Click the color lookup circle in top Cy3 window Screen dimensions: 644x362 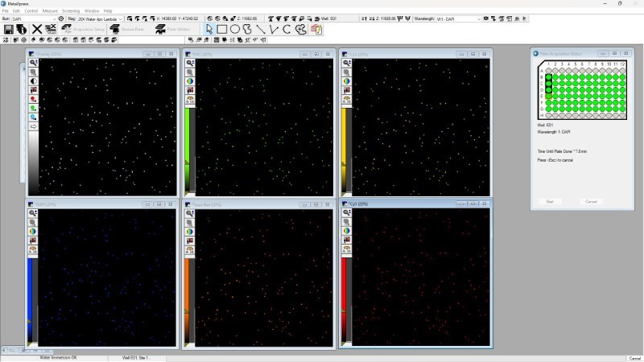coord(347,81)
